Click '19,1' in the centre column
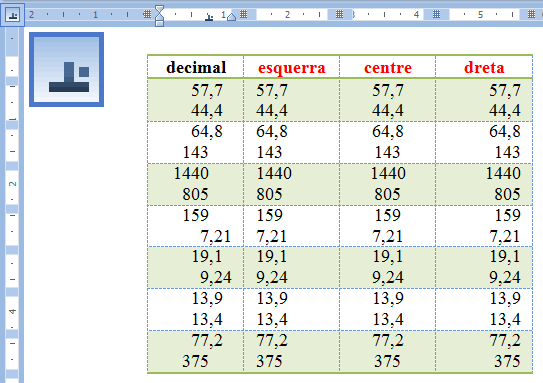The image size is (543, 383). (x=388, y=257)
